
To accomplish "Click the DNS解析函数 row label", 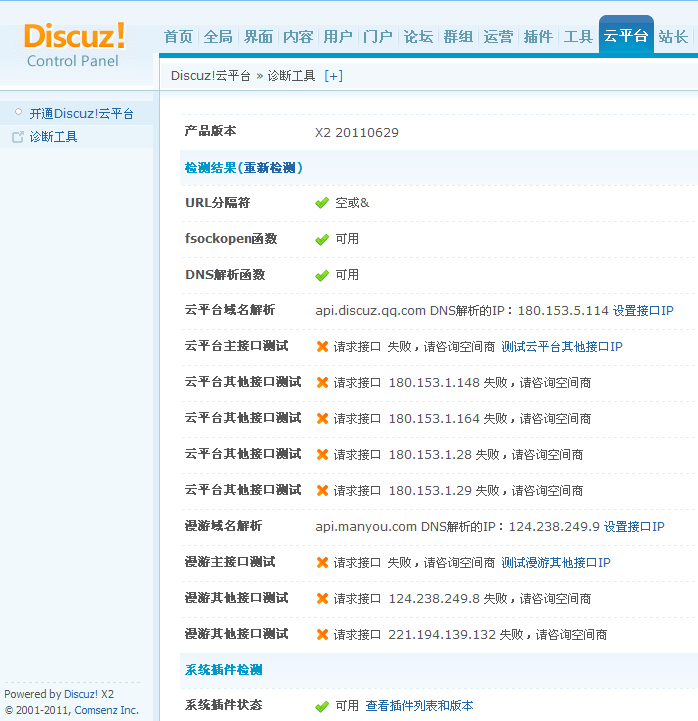I will click(225, 275).
